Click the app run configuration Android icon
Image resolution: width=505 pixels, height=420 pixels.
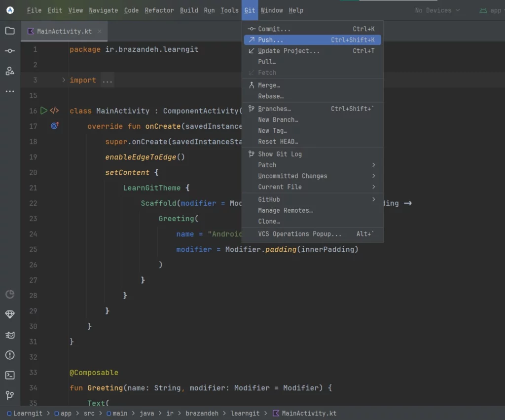(x=483, y=11)
